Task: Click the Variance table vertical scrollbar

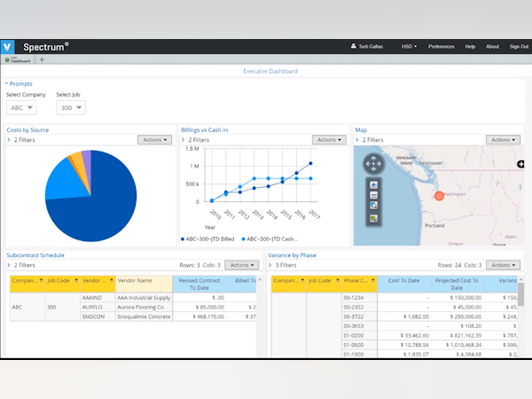Action: (x=520, y=294)
